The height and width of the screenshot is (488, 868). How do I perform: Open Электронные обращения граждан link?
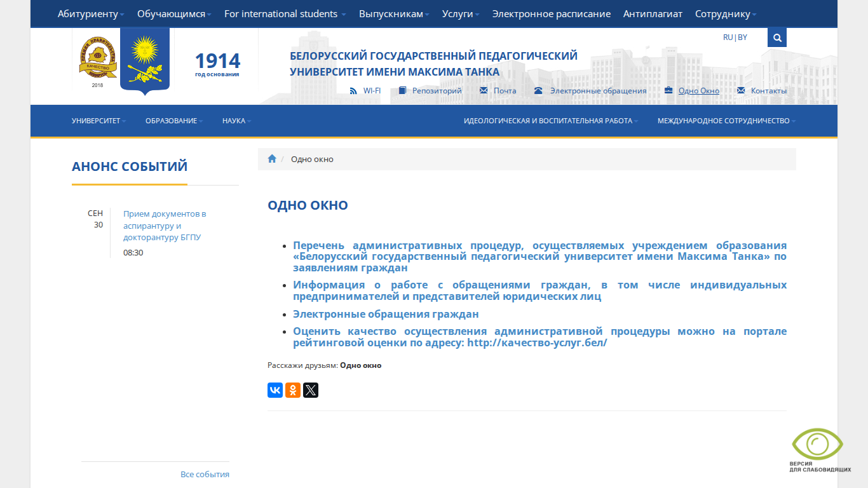386,314
